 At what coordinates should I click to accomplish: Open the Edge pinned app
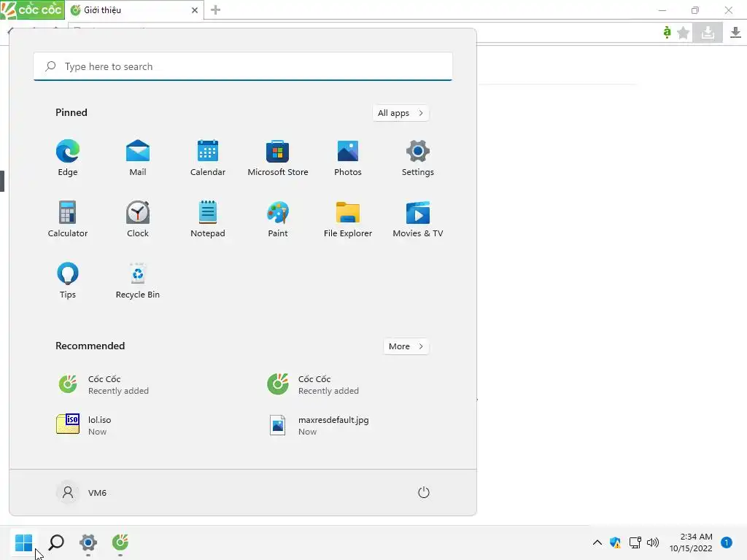[x=68, y=158]
